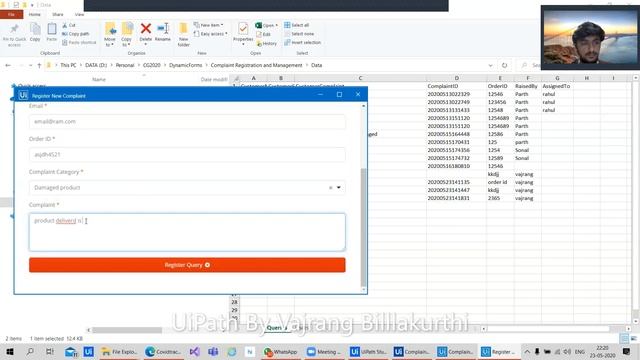This screenshot has height=360, width=640.
Task: Click the Email input field
Action: coord(187,122)
